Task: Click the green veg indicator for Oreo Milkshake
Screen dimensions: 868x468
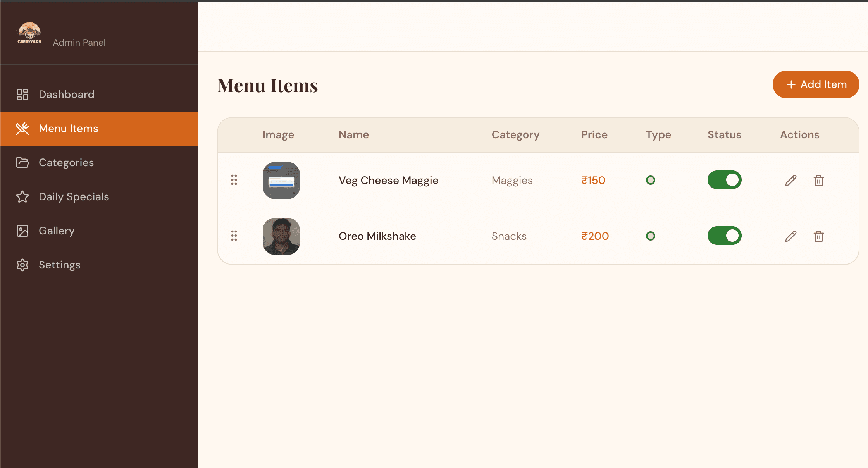Action: pos(651,236)
